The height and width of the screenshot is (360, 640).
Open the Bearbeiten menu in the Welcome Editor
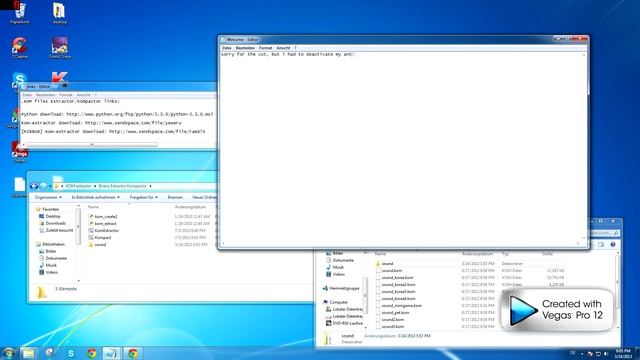(x=245, y=48)
